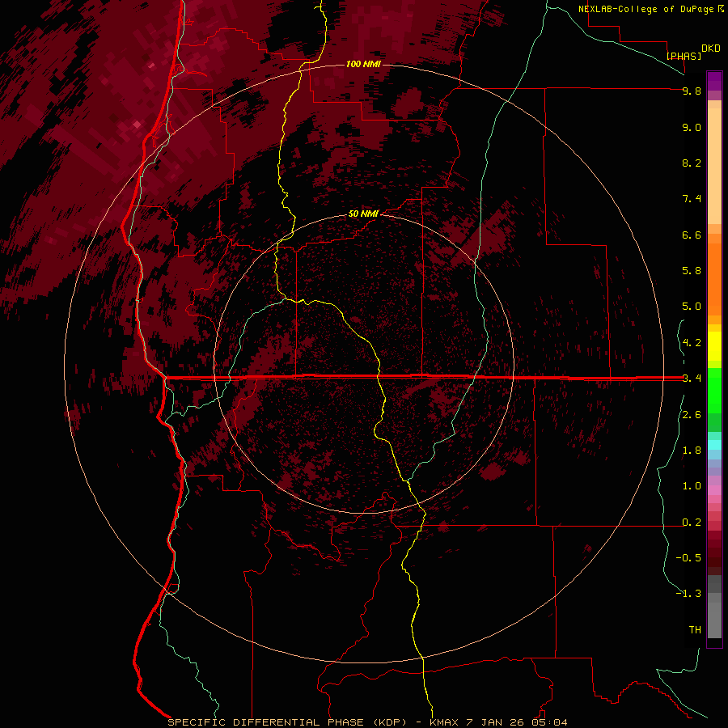Viewport: 728px width, 728px height.
Task: Click the pink segment of the color bar
Action: coord(714,490)
